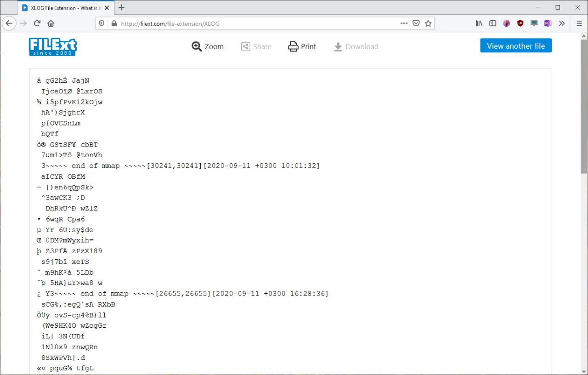588x375 pixels.
Task: Close the XLOG File Extension tab
Action: click(x=107, y=8)
